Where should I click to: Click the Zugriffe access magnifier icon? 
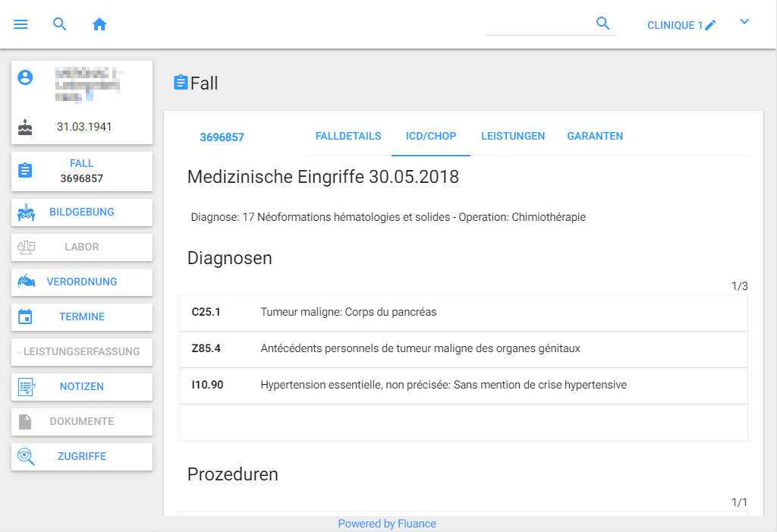[x=26, y=457]
